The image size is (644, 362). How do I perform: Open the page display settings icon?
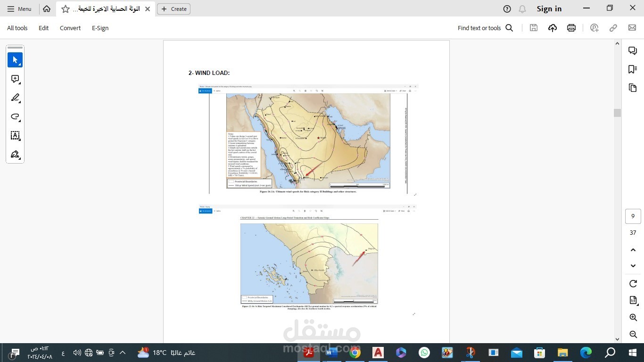tap(633, 301)
